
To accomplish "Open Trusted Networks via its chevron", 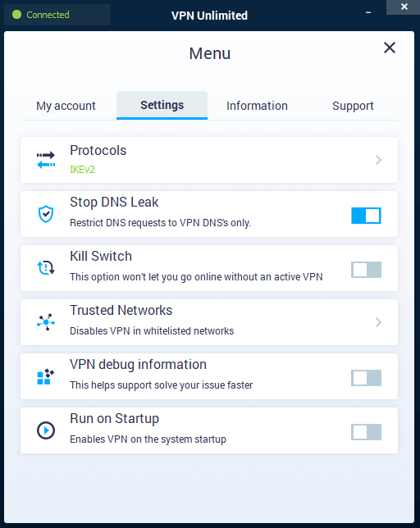I will click(x=378, y=322).
